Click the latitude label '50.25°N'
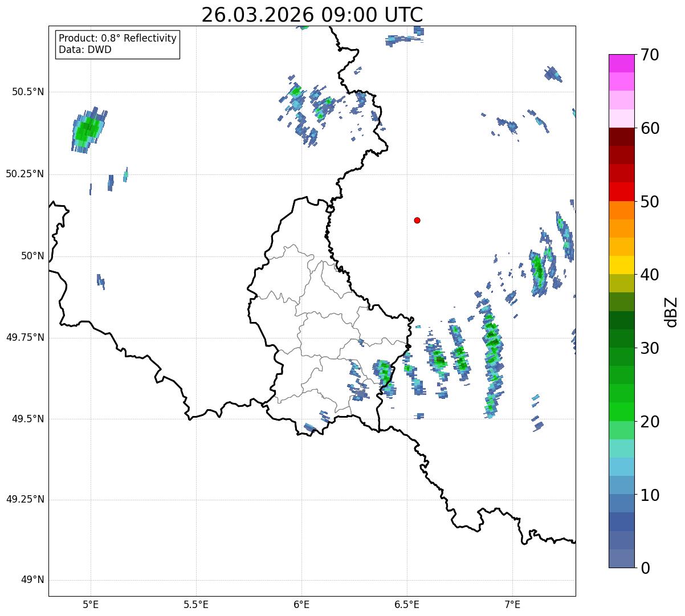This screenshot has width=685, height=616. click(x=25, y=174)
